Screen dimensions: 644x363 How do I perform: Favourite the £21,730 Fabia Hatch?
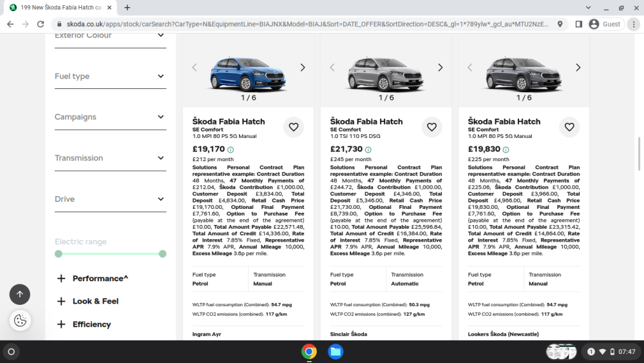[431, 127]
